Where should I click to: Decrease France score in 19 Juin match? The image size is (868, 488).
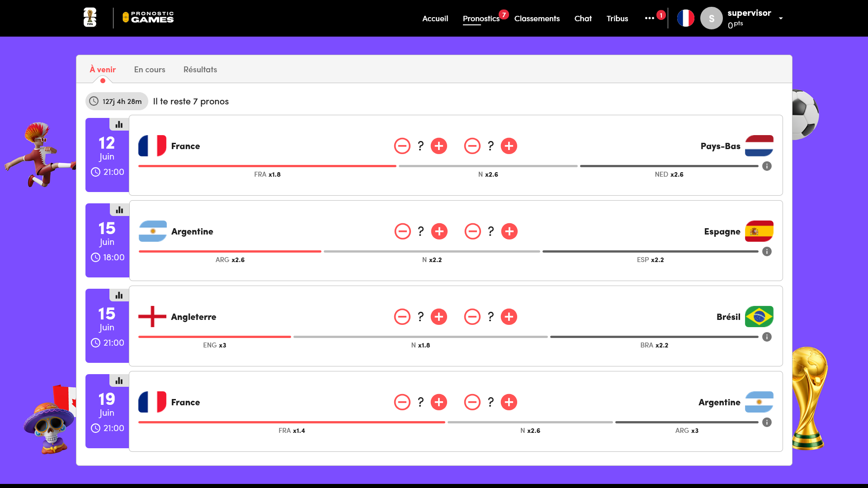402,402
